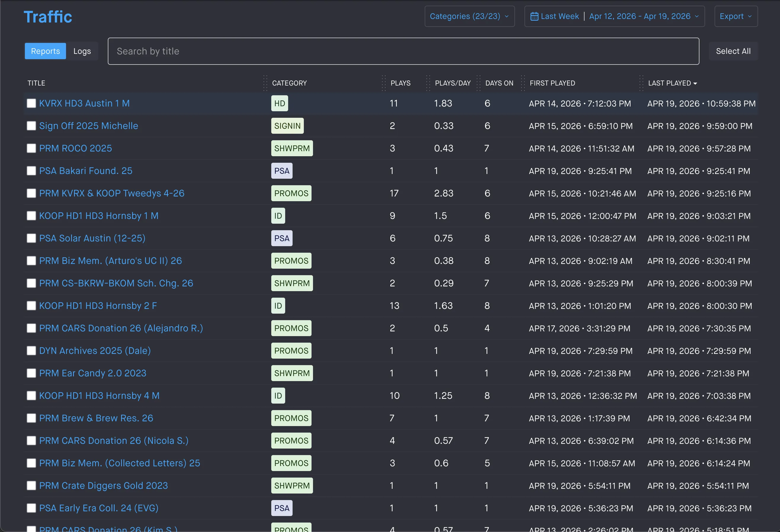Viewport: 780px width, 532px height.
Task: Open PRM Biz Mem. (Arturo's UC II) 26
Action: pyautogui.click(x=110, y=261)
